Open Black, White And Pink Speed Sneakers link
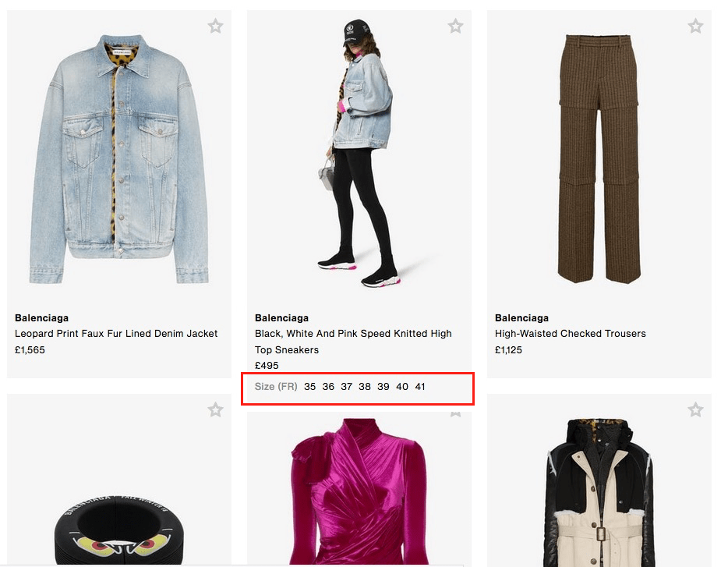This screenshot has height=567, width=728. tap(353, 342)
